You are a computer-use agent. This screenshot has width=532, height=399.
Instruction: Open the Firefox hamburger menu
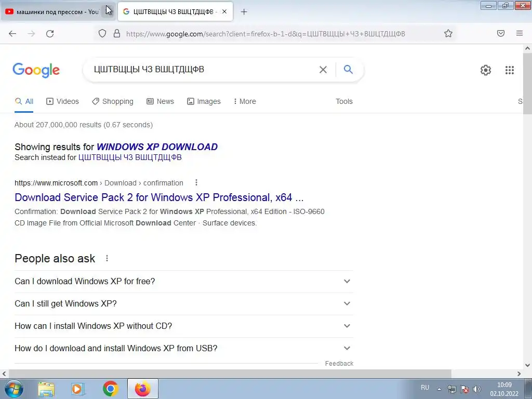point(520,33)
